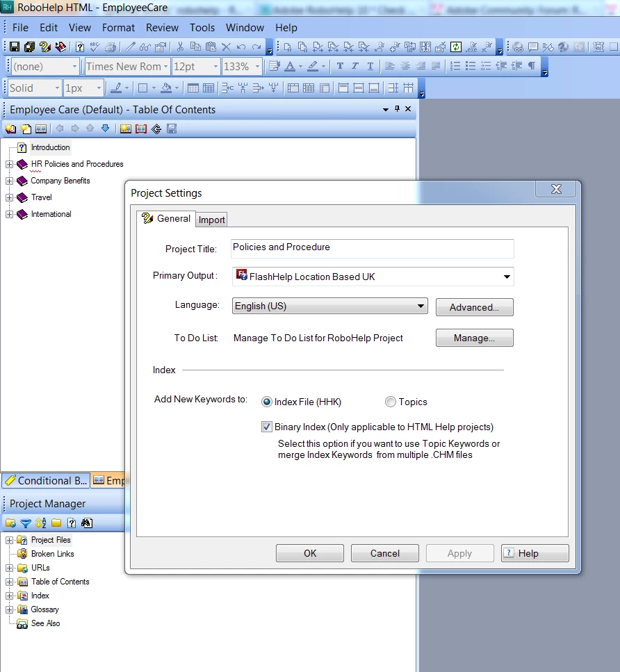Click the Italic T formatting icon
The width and height of the screenshot is (620, 672).
[x=355, y=66]
